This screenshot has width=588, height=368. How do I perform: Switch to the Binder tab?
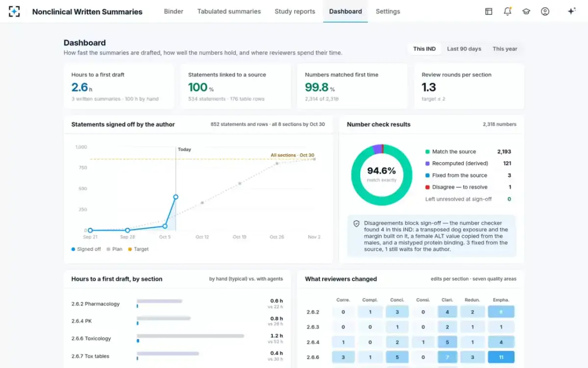click(x=173, y=11)
